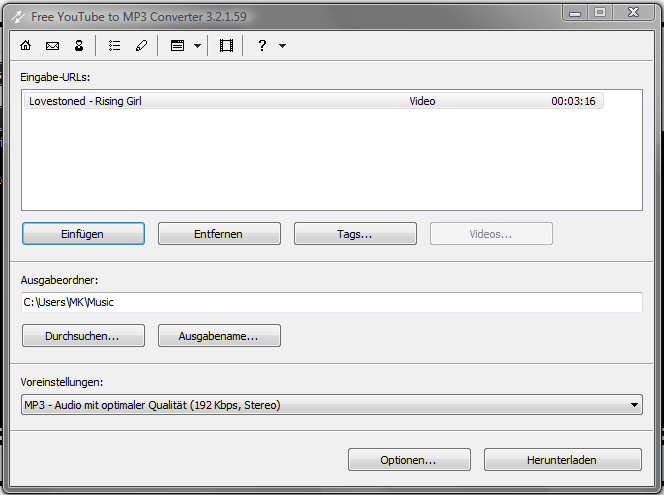Open the Tags... dialog button
The width and height of the screenshot is (664, 495).
click(355, 234)
